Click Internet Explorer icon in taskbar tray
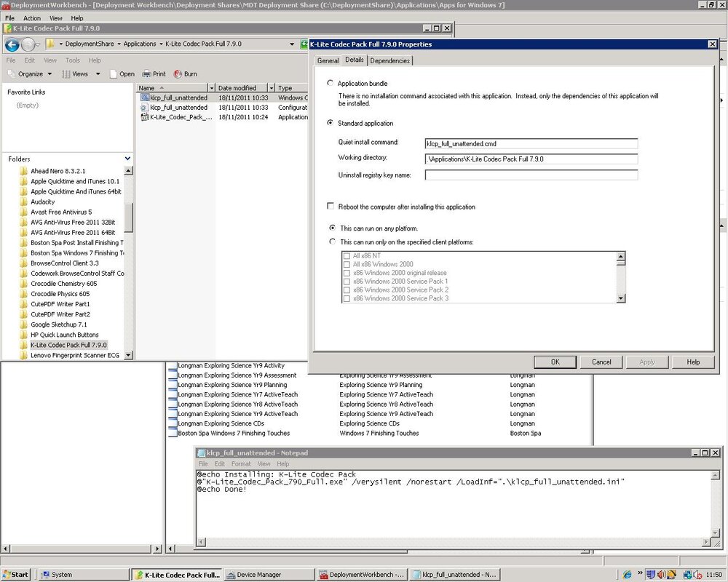This screenshot has width=728, height=582. (627, 575)
